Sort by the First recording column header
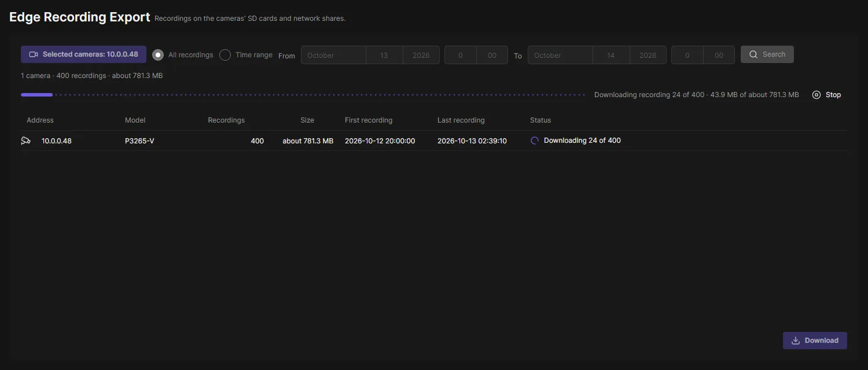868x370 pixels. 369,120
